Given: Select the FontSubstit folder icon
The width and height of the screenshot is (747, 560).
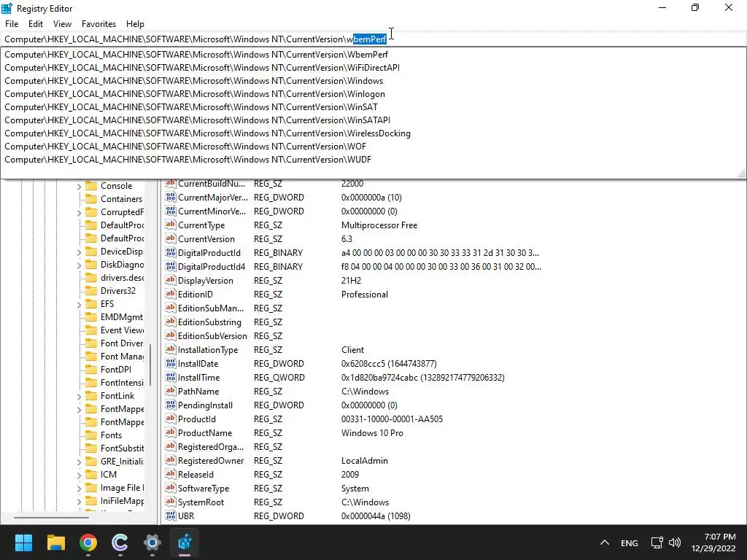Looking at the screenshot, I should point(91,448).
